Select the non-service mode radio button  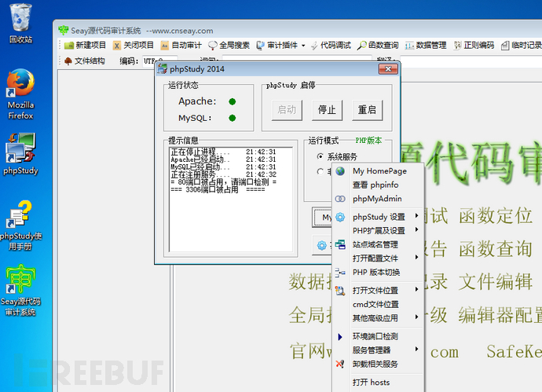click(x=320, y=171)
